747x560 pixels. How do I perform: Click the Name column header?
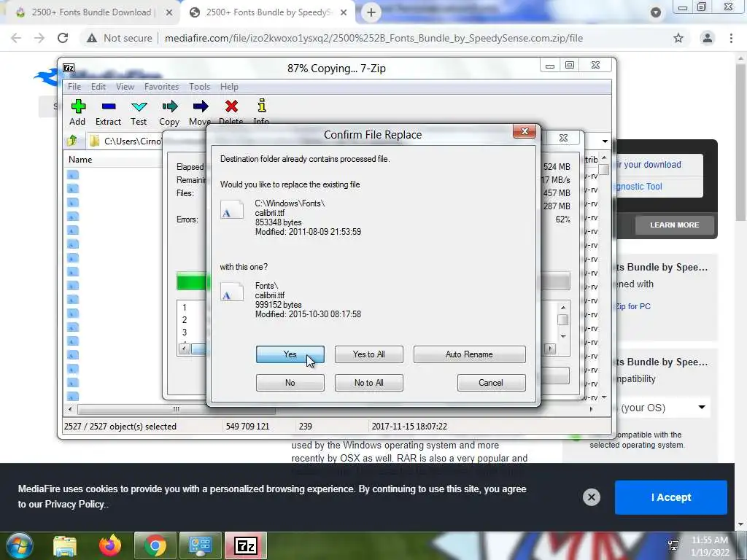click(x=80, y=160)
